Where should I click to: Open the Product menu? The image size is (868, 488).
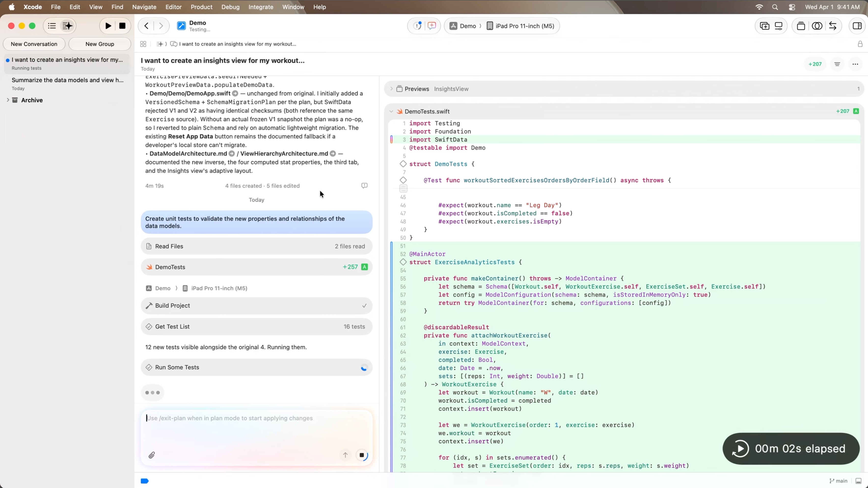202,7
